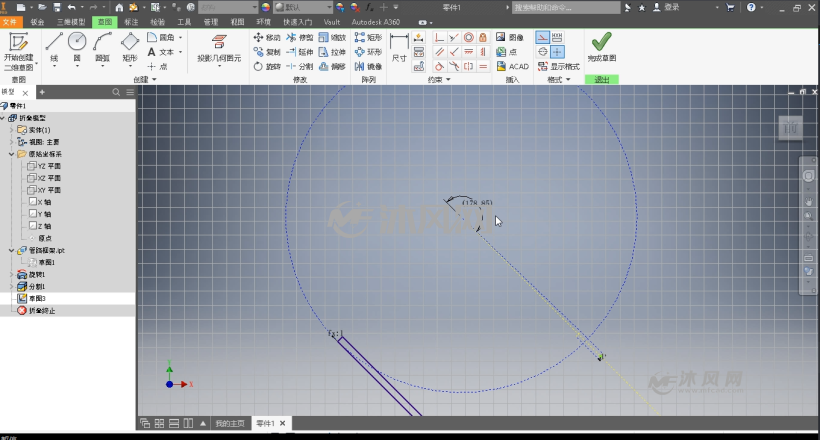Switch to the Autodesk A360 ribbon tab
Image resolution: width=820 pixels, height=440 pixels.
[x=375, y=22]
